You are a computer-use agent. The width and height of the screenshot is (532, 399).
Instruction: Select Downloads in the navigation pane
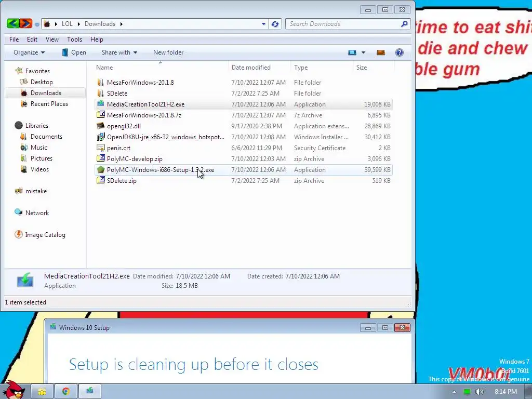tap(46, 93)
